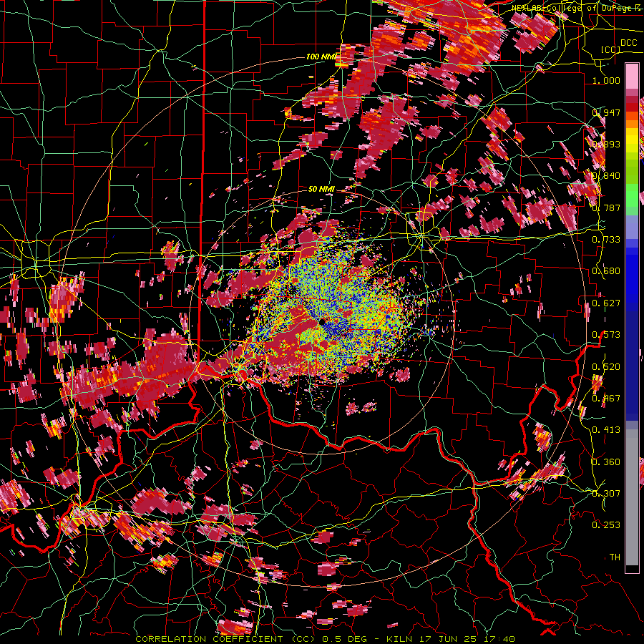644x644 pixels.
Task: Select the 0.413 value on the scale
Action: point(606,430)
